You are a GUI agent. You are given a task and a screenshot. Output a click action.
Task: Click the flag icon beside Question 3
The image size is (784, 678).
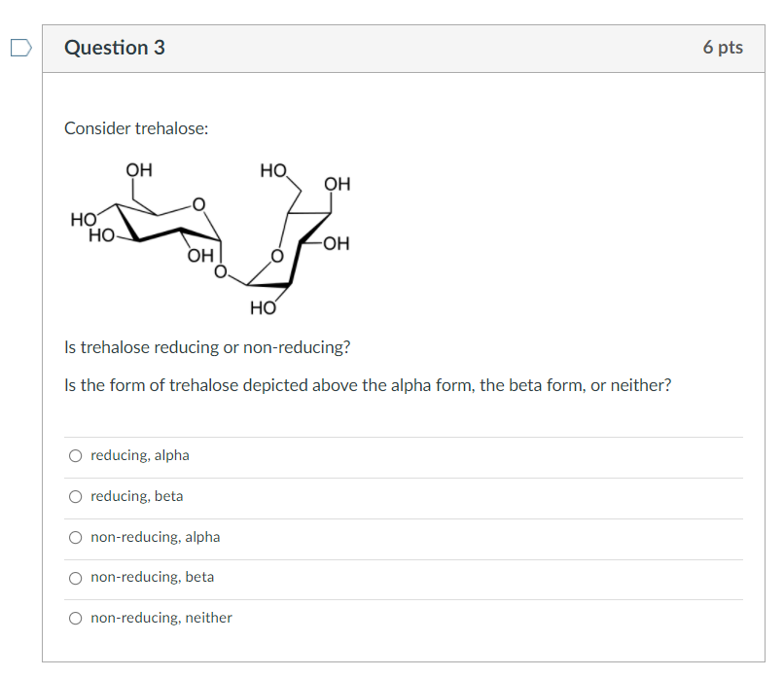[x=21, y=46]
